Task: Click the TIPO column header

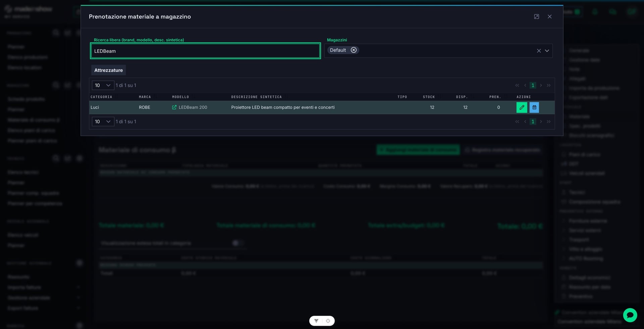Action: pos(402,97)
